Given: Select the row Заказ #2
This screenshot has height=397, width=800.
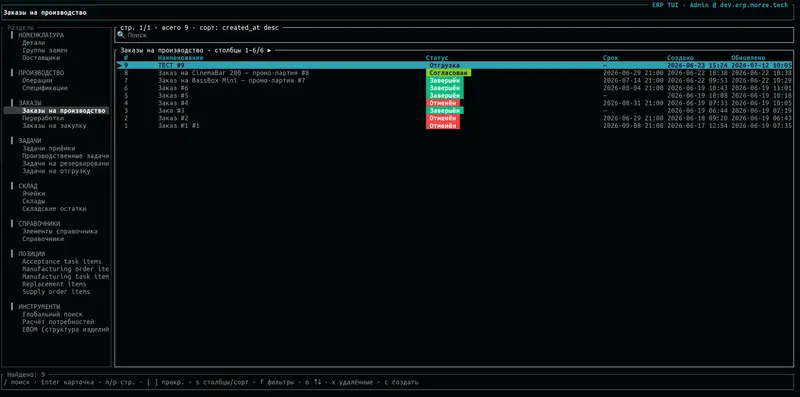Looking at the screenshot, I should pyautogui.click(x=454, y=118).
